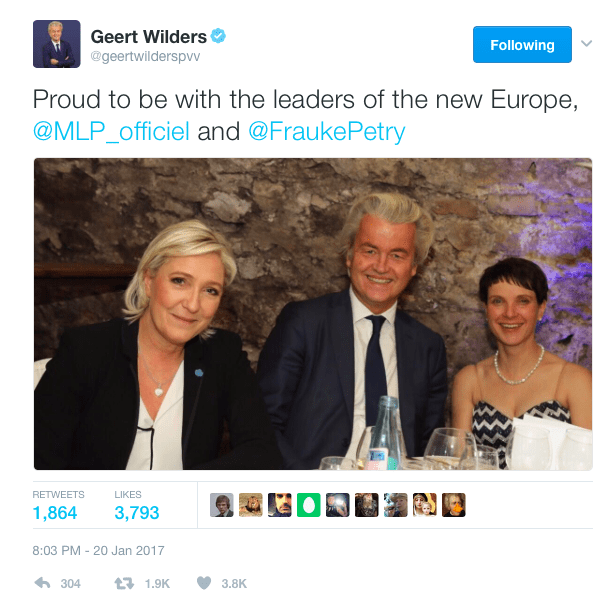This screenshot has height=607, width=612.
Task: Click the last liker avatar with orange
Action: tap(454, 505)
